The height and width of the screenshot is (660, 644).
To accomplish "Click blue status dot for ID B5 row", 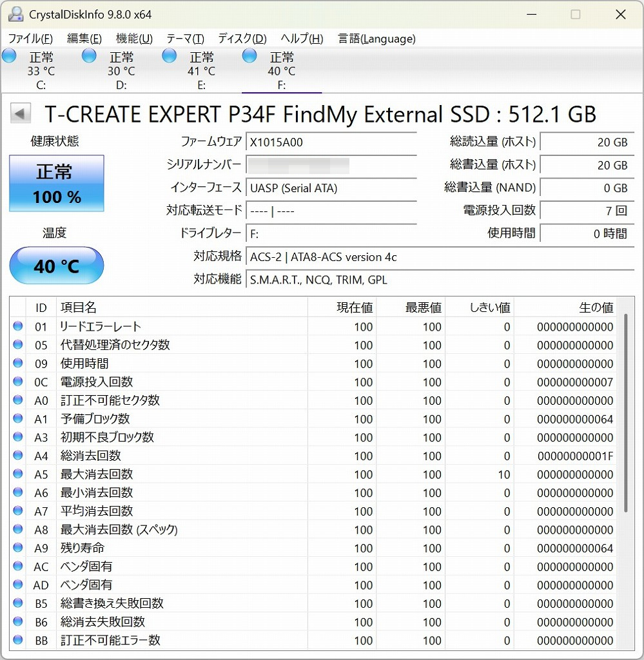I will click(17, 603).
